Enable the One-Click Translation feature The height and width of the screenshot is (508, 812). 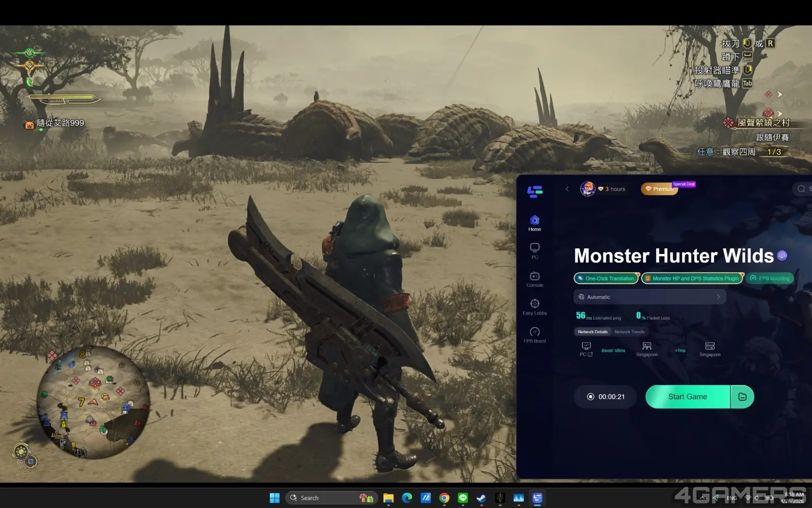pyautogui.click(x=606, y=278)
